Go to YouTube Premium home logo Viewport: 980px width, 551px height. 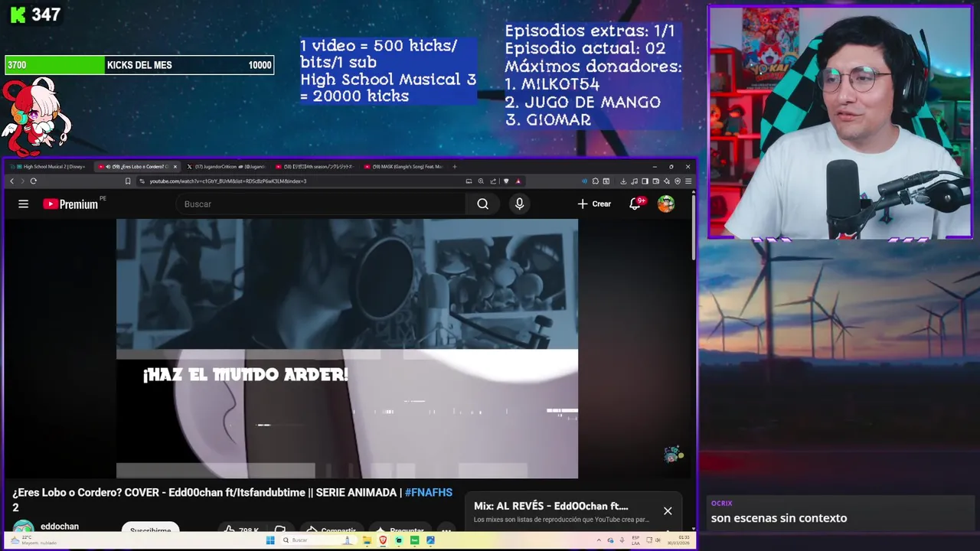pyautogui.click(x=70, y=204)
